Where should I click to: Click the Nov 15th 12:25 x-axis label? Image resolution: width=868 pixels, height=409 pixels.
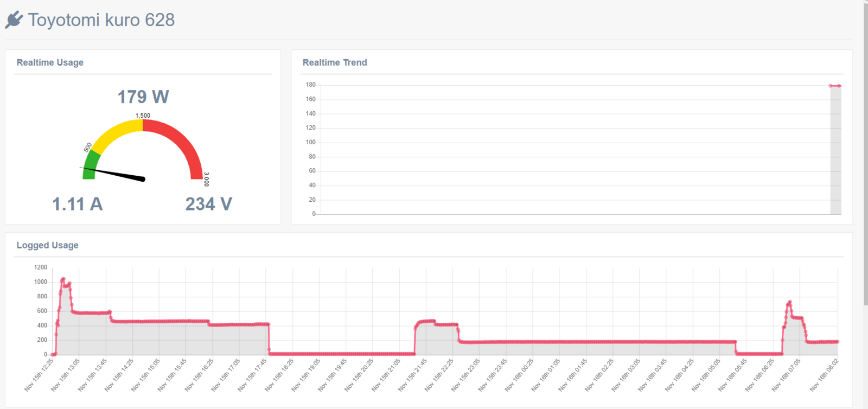click(x=39, y=375)
